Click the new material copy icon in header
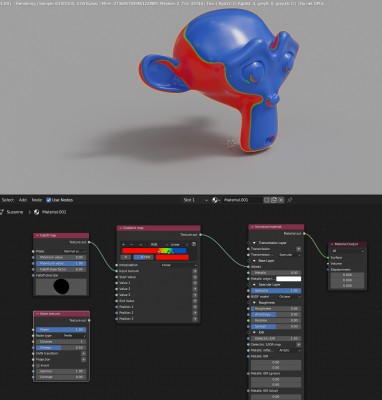The image size is (382, 400). [274, 200]
